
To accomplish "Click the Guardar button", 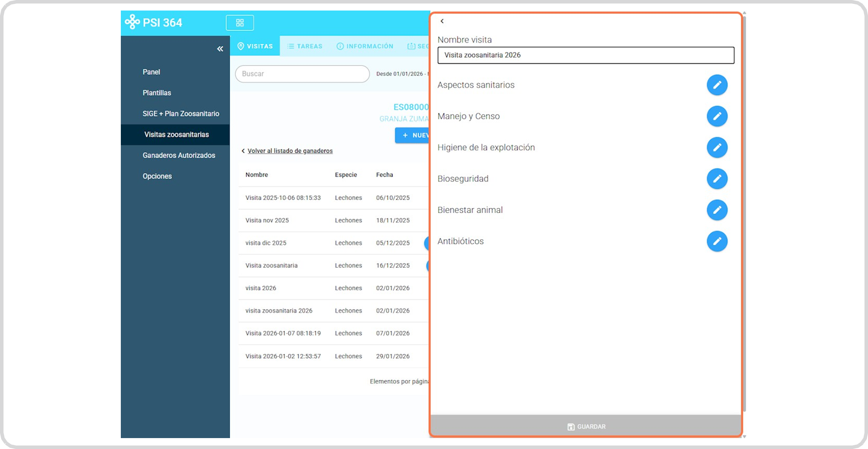I will click(586, 426).
